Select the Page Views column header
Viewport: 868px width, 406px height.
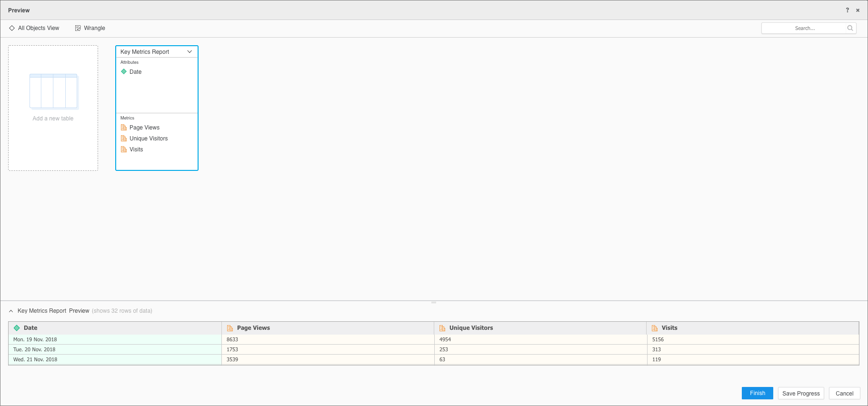[x=253, y=328]
